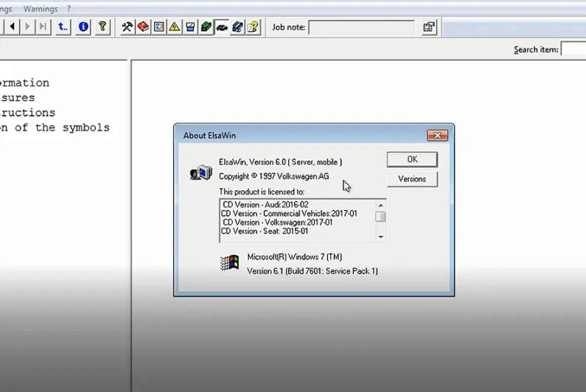
Task: Open the blue information icon
Action: [83, 27]
